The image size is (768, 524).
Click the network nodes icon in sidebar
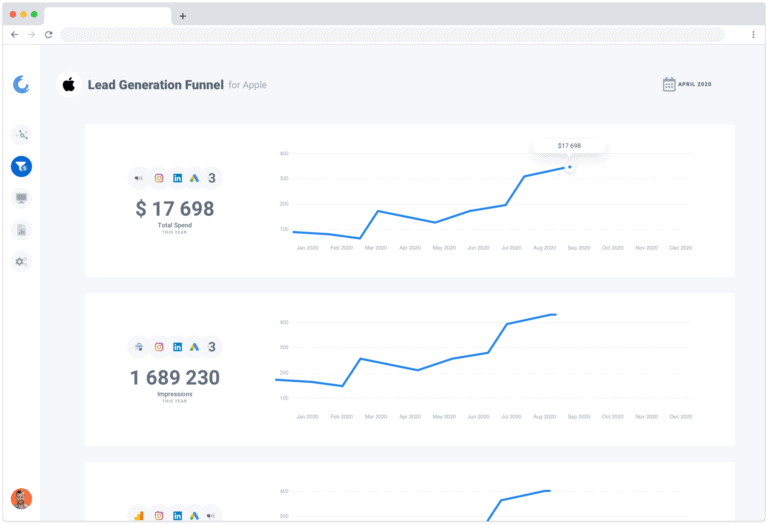pos(21,135)
